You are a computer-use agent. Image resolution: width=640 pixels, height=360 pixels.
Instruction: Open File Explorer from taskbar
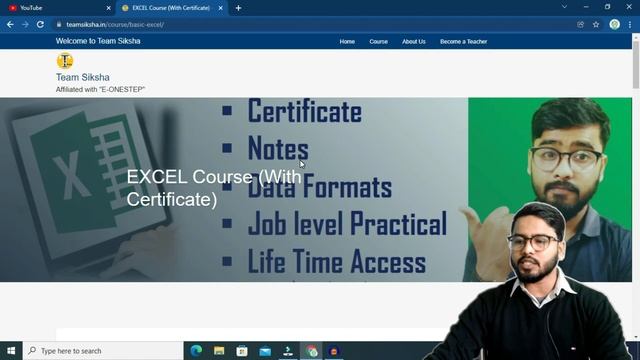point(219,351)
